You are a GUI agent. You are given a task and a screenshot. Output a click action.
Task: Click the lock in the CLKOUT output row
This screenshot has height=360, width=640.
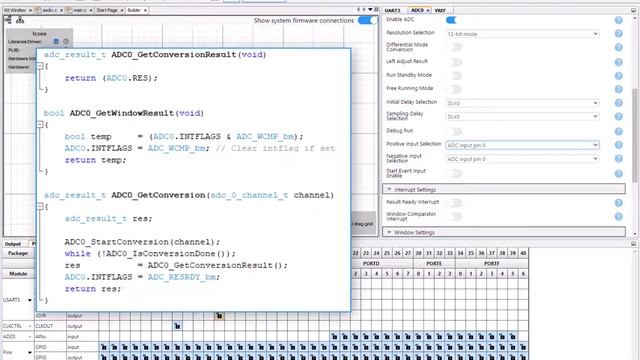pyautogui.click(x=177, y=326)
